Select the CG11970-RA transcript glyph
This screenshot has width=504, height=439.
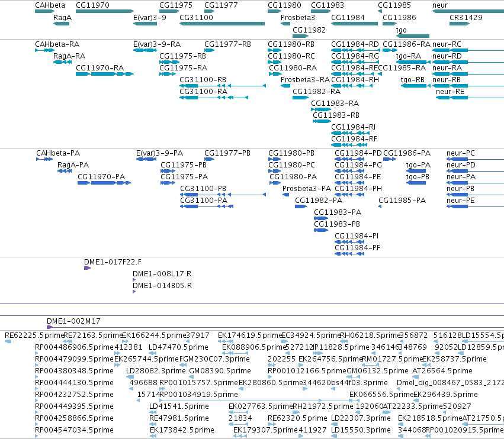104,74
